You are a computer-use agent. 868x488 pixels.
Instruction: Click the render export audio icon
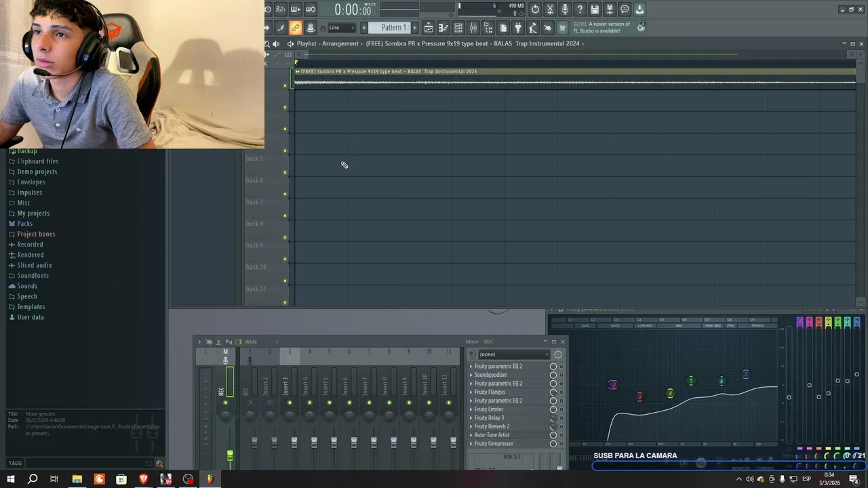[x=609, y=9]
